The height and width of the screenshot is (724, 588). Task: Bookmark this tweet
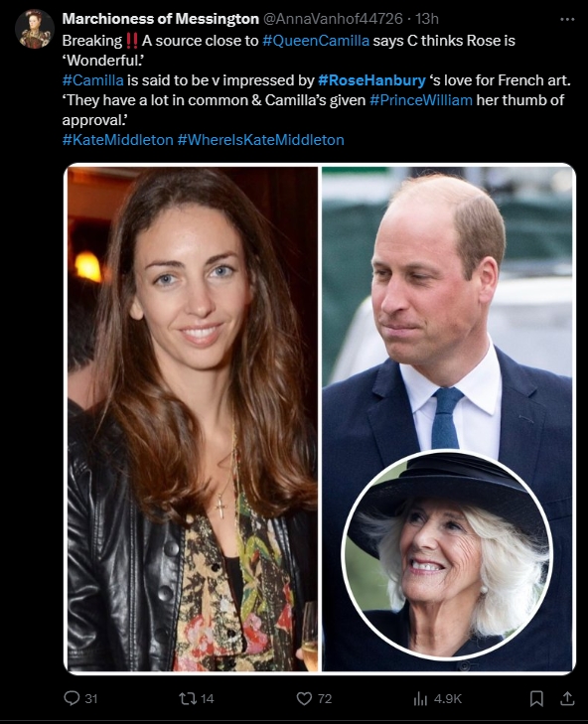[536, 698]
